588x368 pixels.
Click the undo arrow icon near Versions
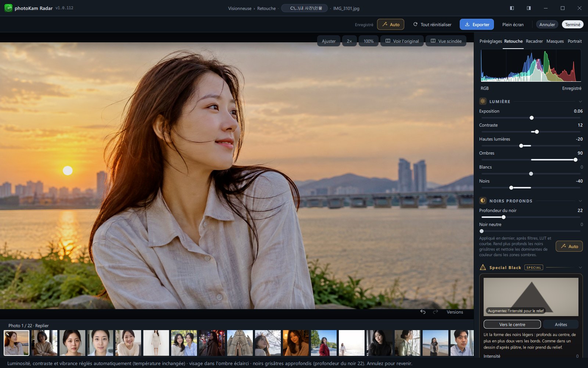click(423, 312)
